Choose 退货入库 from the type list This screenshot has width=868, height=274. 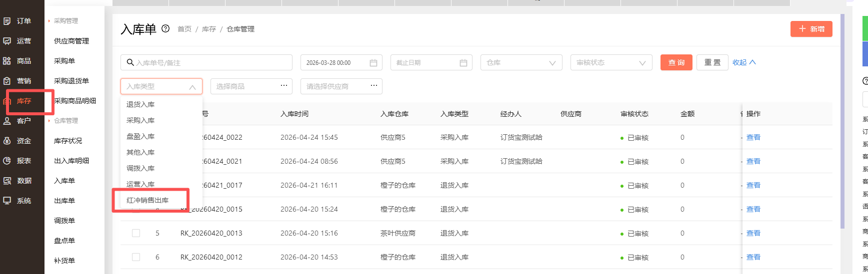(161, 104)
